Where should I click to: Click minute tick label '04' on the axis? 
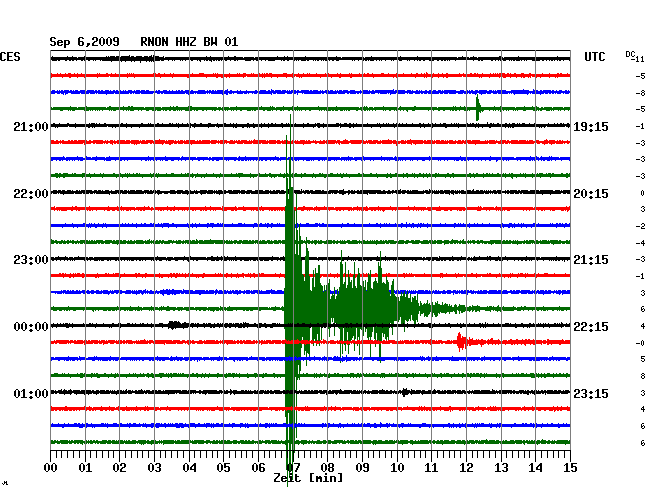tap(189, 468)
